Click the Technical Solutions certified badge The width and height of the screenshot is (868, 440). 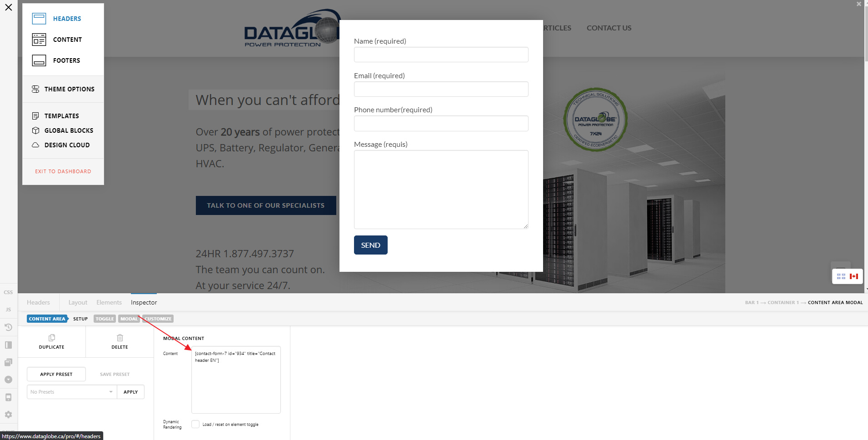pyautogui.click(x=595, y=120)
